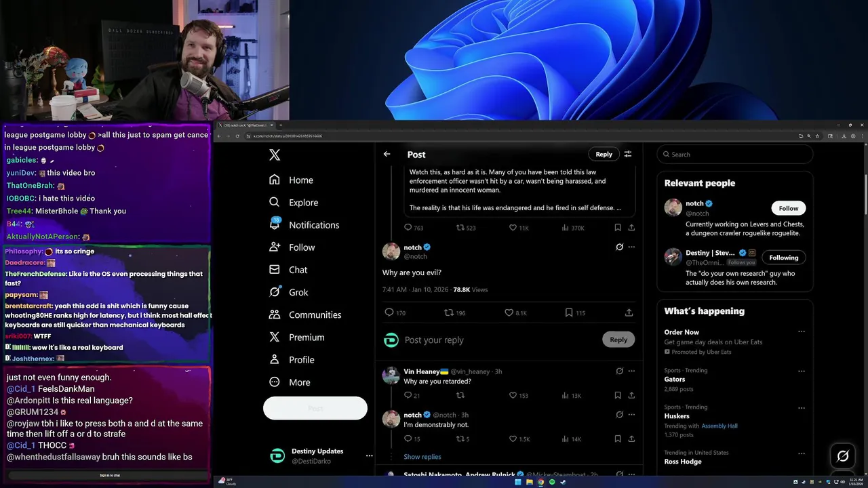Screen dimensions: 868x488
Task: Click Grok icon on Vin Heaney's reply
Action: (619, 371)
